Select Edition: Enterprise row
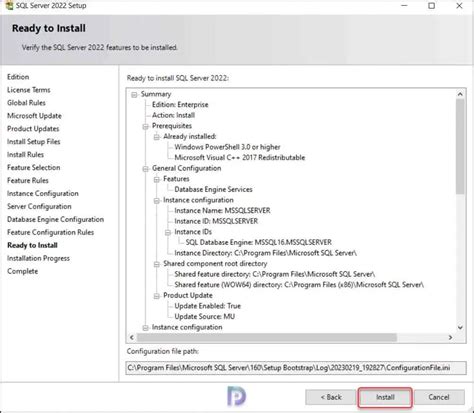Image resolution: width=474 pixels, height=413 pixels. 180,105
